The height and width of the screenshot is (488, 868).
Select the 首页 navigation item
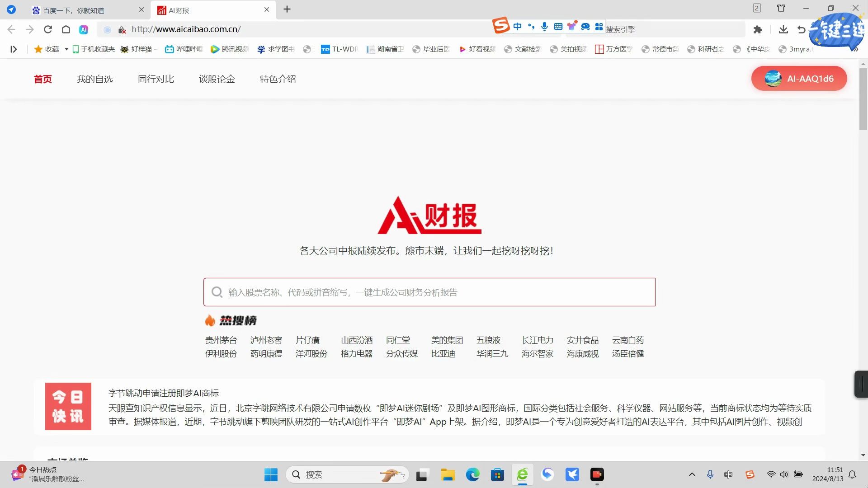click(43, 79)
